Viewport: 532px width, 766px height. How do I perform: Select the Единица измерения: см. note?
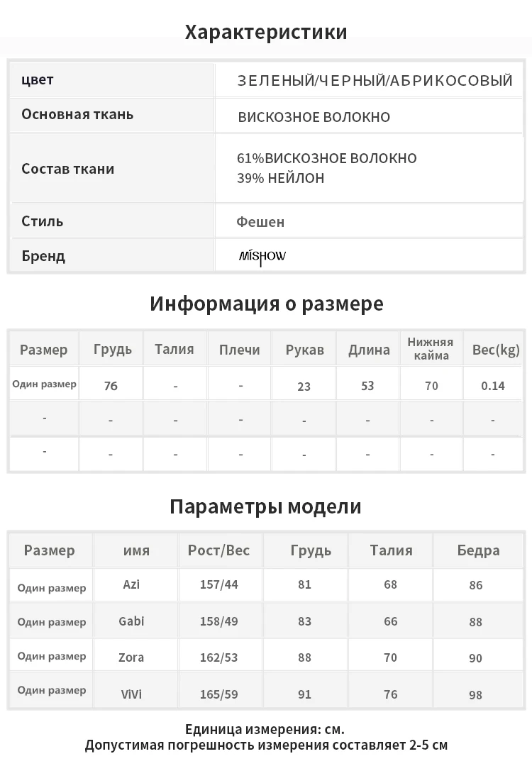point(265,729)
